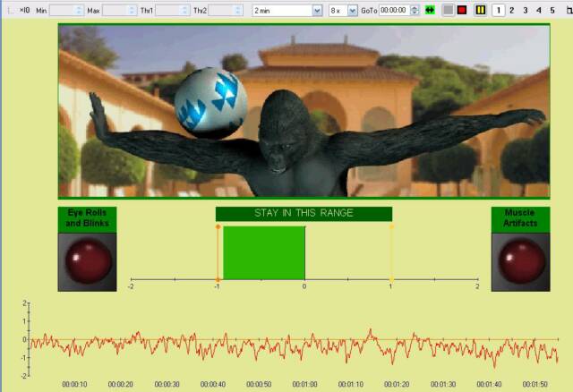Viewport: 573px width, 392px height.
Task: Click the GoTo time stepper arrows
Action: tap(415, 10)
